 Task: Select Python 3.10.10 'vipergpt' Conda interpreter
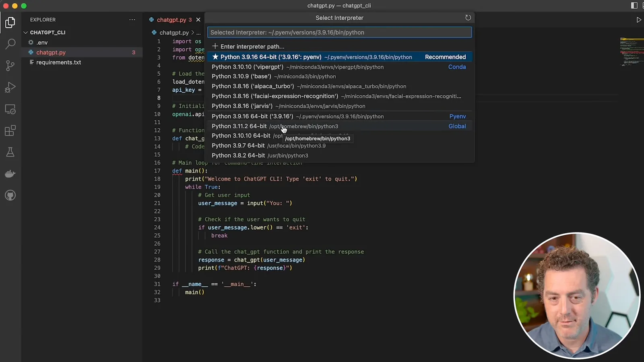[339, 67]
